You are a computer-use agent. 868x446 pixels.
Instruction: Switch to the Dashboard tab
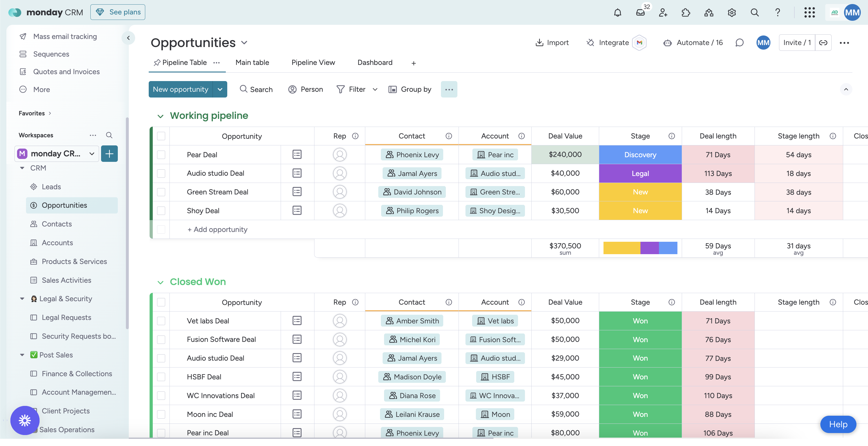375,63
